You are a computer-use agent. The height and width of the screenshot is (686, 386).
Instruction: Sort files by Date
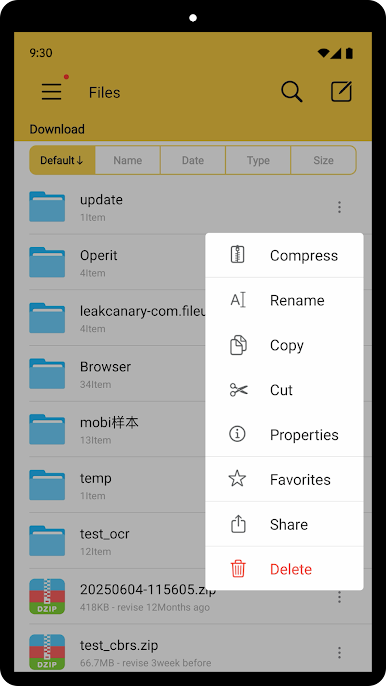click(193, 160)
